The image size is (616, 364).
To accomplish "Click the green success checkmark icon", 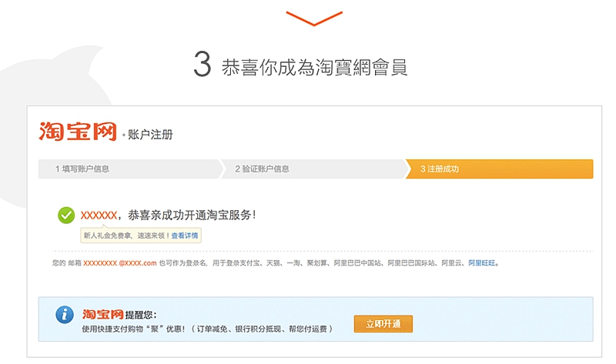I will pos(66,215).
